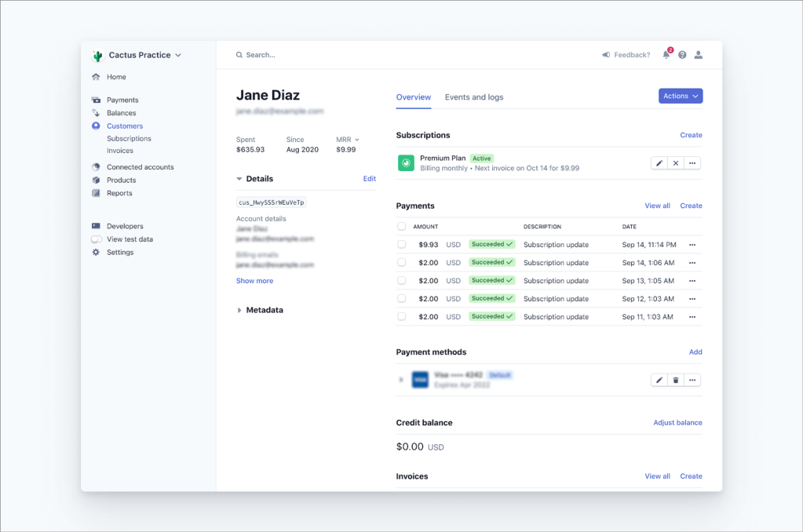Toggle the View test data switch
The height and width of the screenshot is (532, 803).
(x=97, y=239)
